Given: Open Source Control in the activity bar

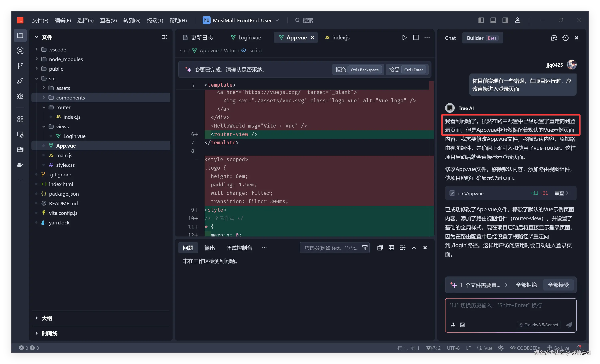Looking at the screenshot, I should [20, 66].
